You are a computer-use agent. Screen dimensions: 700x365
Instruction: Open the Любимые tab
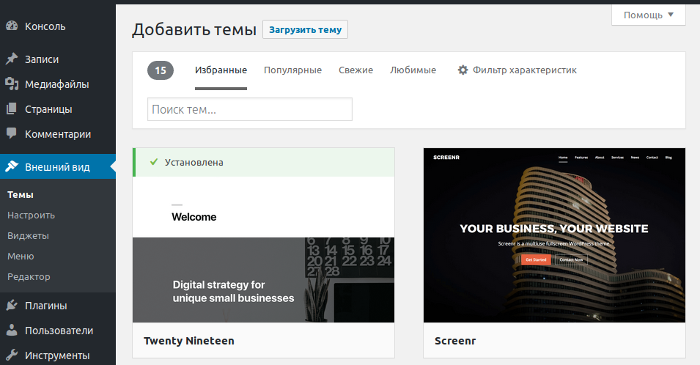413,70
